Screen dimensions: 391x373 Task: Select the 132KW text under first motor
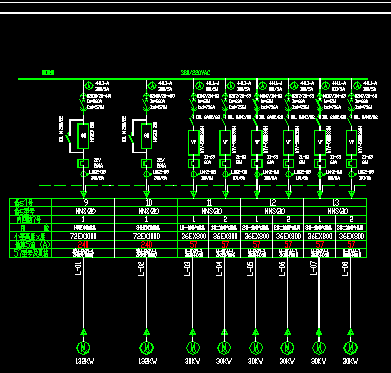[x=83, y=361]
